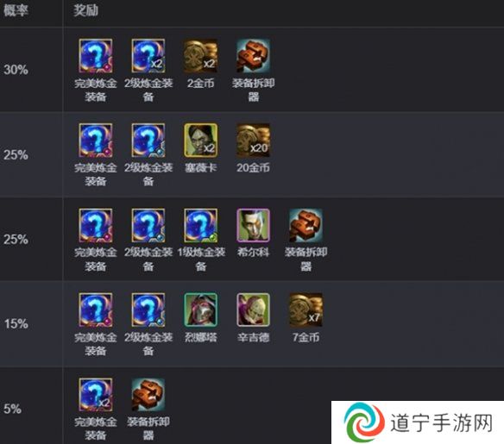The image size is (504, 444).
Task: Click the 概率 column header
Action: point(16,10)
